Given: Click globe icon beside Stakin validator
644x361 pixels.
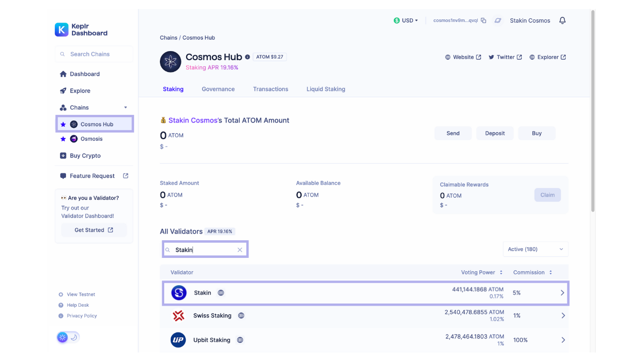Looking at the screenshot, I should tap(221, 293).
